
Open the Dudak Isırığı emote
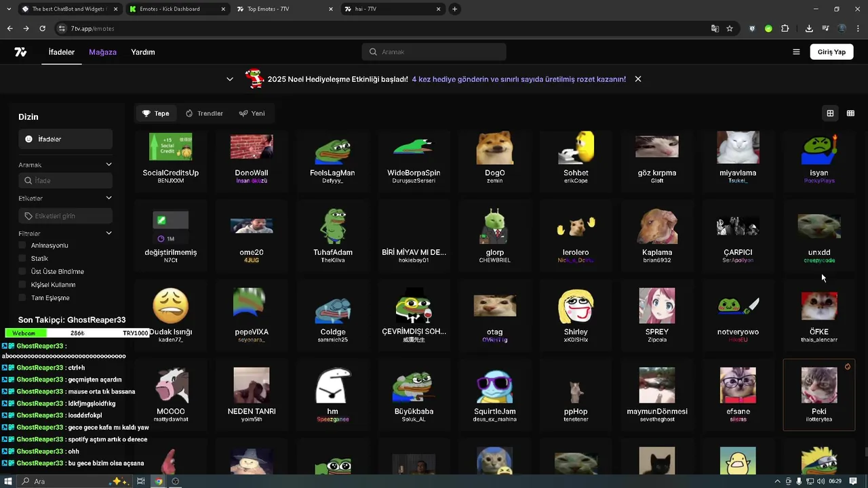pos(171,316)
